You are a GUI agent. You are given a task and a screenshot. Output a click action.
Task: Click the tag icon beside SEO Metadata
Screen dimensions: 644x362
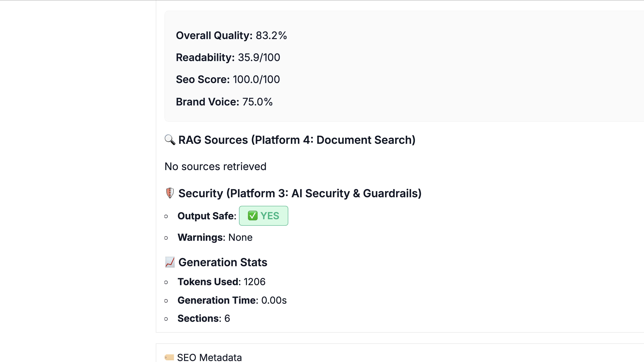[x=169, y=357]
